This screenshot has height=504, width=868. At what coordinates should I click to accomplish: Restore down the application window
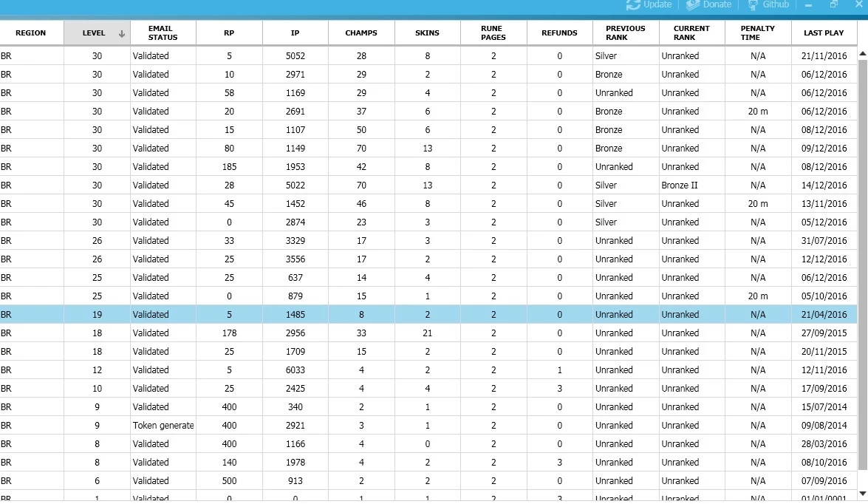point(834,4)
